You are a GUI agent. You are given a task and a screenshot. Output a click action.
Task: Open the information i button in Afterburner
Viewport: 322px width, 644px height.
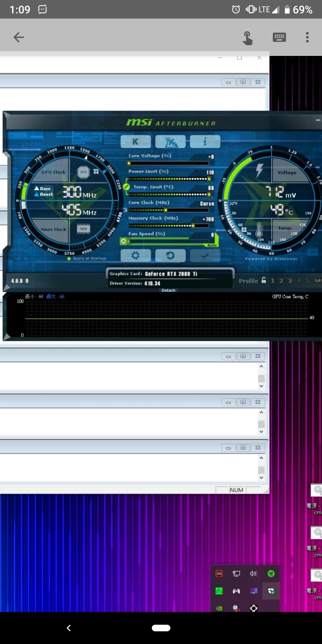click(x=205, y=142)
